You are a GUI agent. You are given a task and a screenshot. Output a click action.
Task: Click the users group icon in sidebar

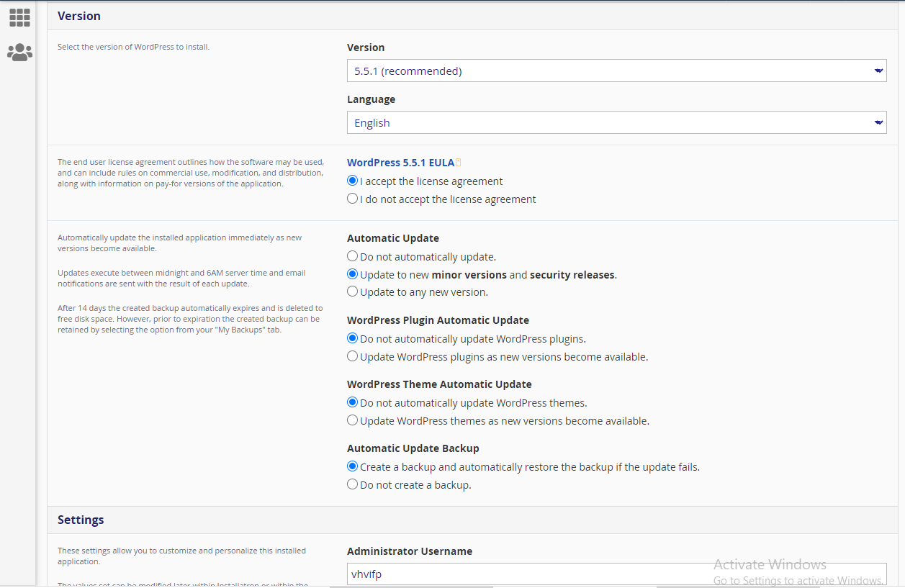click(19, 53)
